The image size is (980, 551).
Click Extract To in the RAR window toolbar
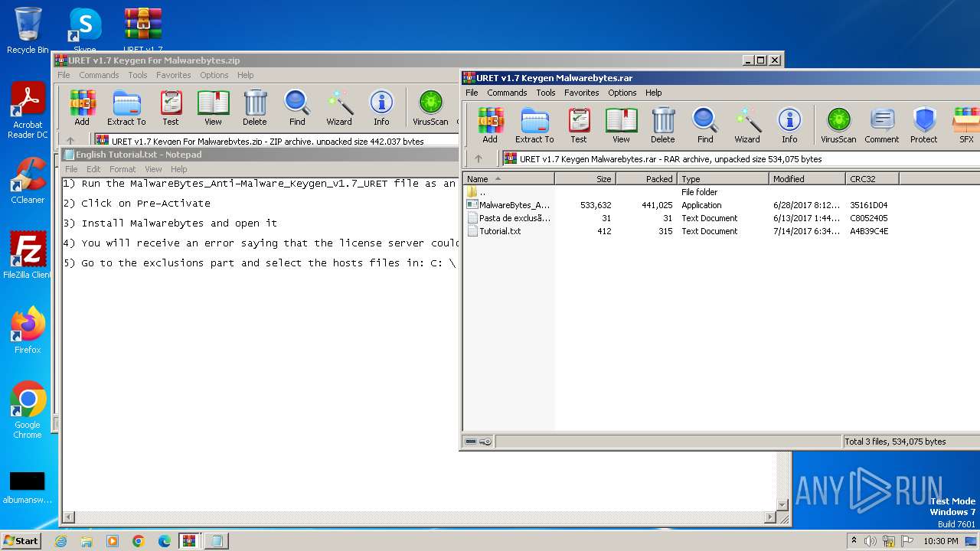tap(534, 126)
